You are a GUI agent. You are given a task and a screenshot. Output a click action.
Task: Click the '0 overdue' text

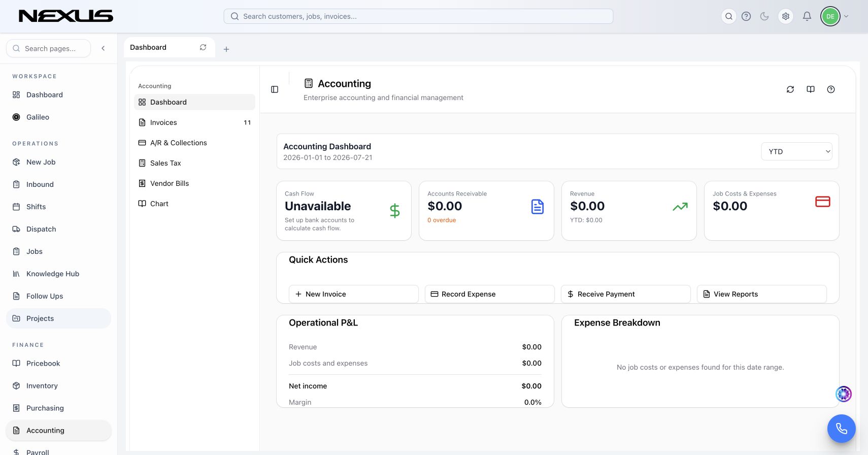(x=442, y=220)
